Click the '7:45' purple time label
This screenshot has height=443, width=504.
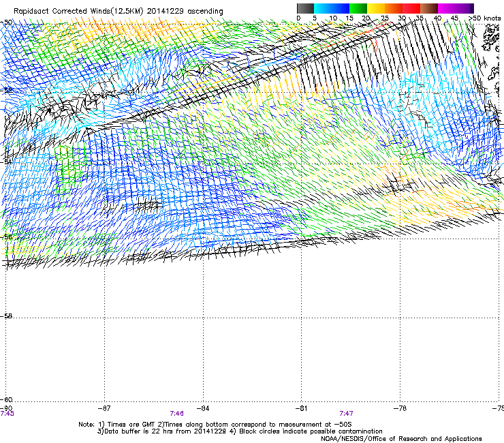pos(7,414)
